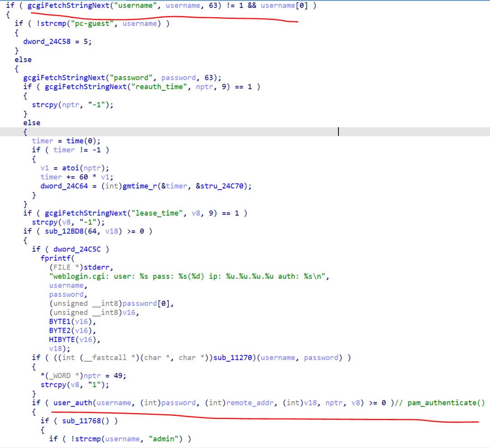
Task: Click the dword_24C5C condition variable
Action: [77, 249]
